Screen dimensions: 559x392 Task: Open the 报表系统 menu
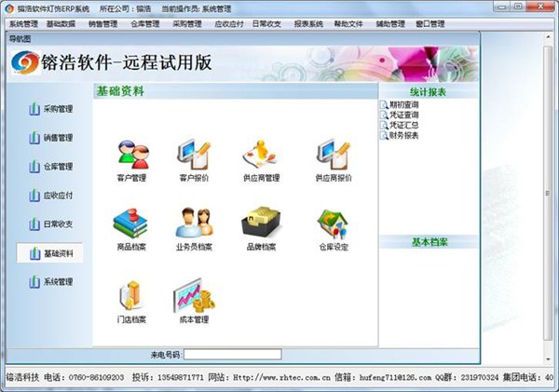pyautogui.click(x=308, y=24)
